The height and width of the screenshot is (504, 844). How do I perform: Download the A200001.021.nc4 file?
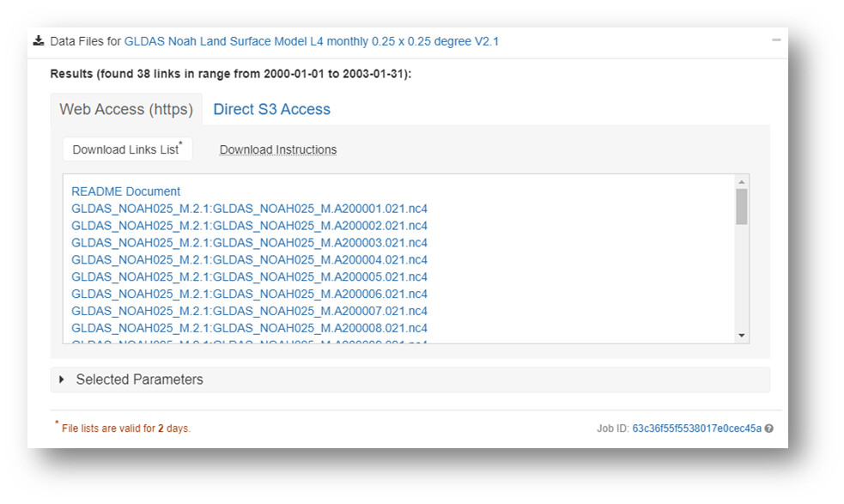coord(249,209)
